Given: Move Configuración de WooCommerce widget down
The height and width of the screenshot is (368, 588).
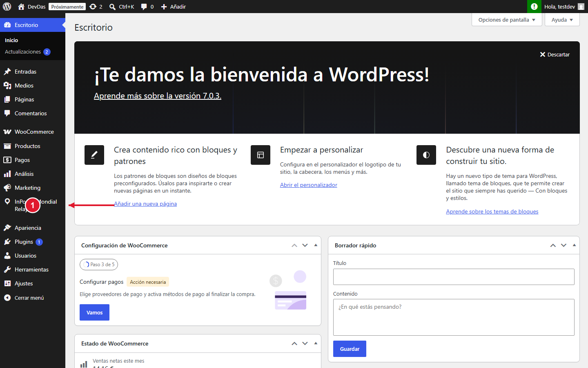Looking at the screenshot, I should point(305,245).
